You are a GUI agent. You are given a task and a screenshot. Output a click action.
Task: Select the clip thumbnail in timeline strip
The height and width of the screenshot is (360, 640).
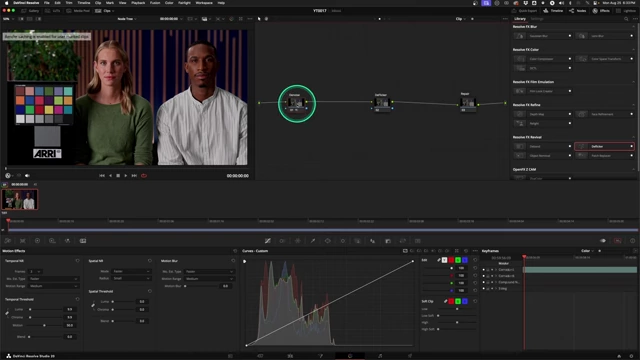pos(20,200)
